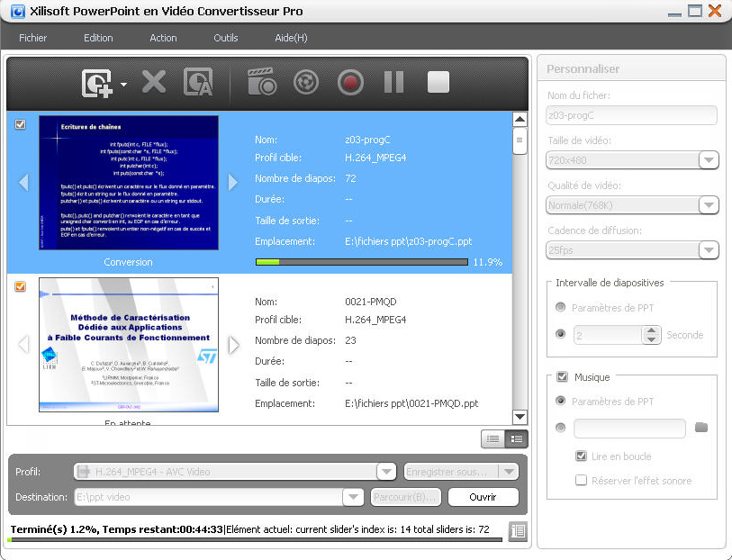
Task: Click the Ouvrir button
Action: [483, 497]
